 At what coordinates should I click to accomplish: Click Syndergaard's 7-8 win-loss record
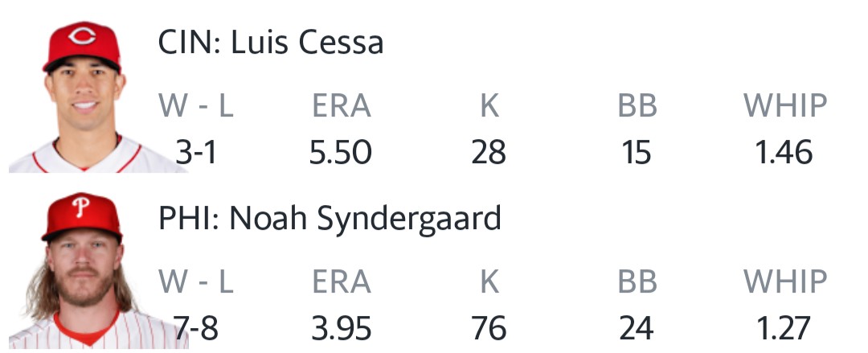click(x=196, y=328)
